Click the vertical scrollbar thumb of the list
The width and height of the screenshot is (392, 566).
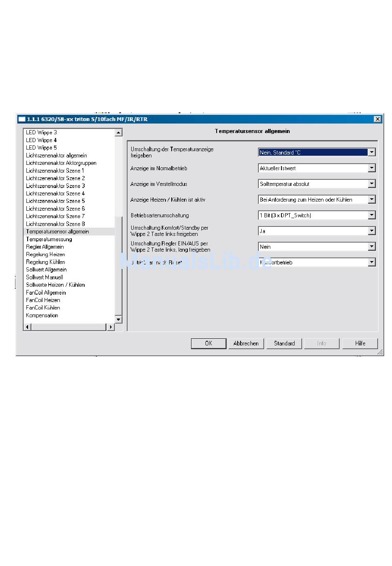pyautogui.click(x=119, y=266)
